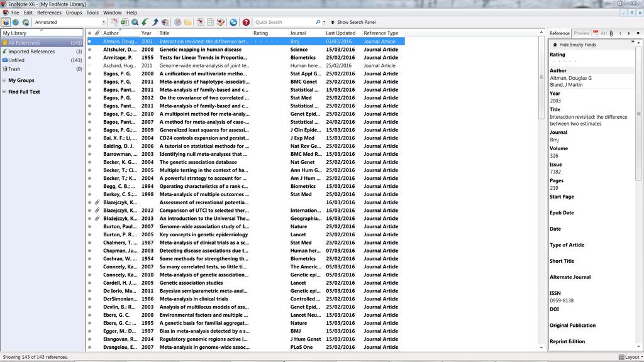Open the Groups menu
This screenshot has width=644, height=362.
pos(74,13)
